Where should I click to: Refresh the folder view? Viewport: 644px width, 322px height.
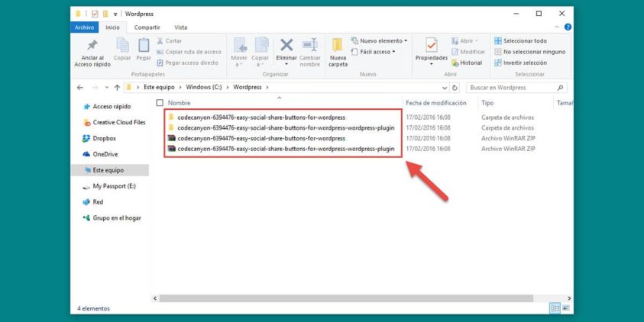(x=455, y=88)
